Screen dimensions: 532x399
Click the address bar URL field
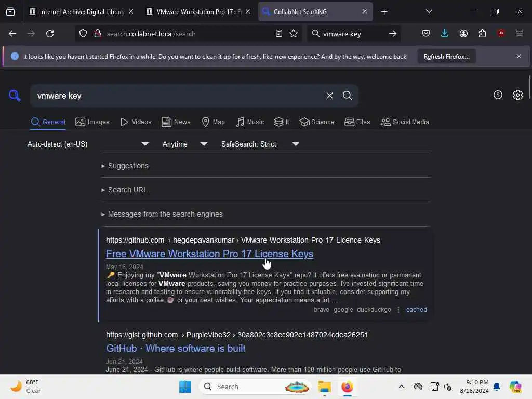pyautogui.click(x=188, y=34)
